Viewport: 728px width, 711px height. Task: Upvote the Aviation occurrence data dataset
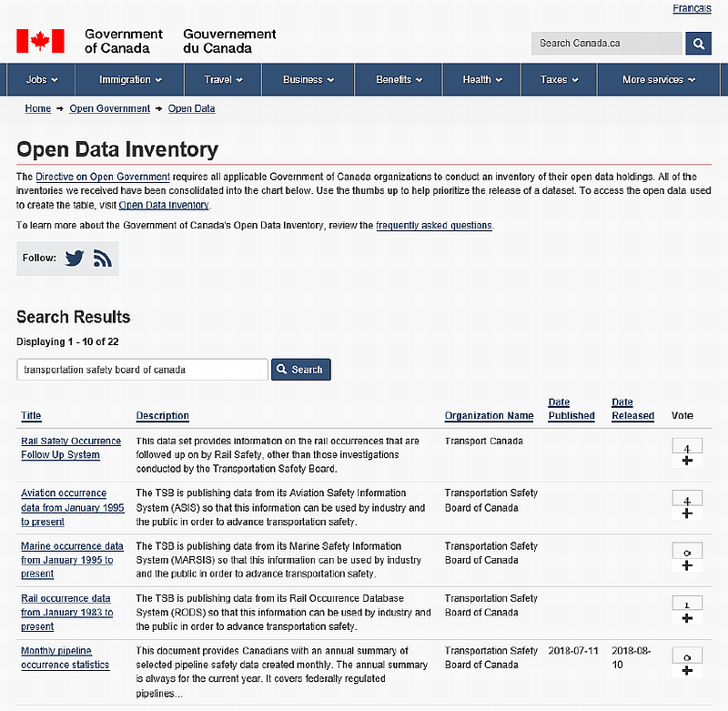[687, 513]
